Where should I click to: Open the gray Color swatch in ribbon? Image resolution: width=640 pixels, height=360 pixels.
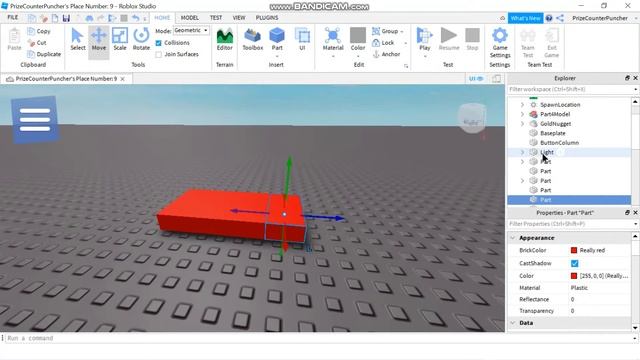point(358,36)
